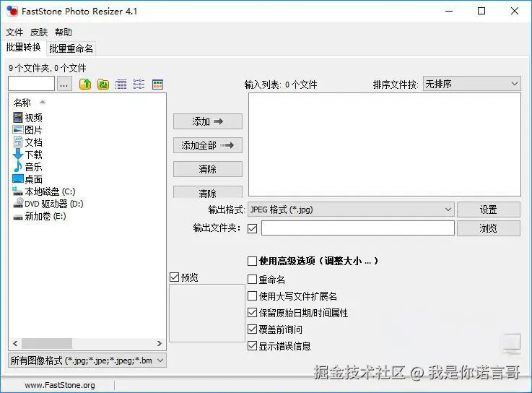Open output format 设置 button

pos(488,210)
